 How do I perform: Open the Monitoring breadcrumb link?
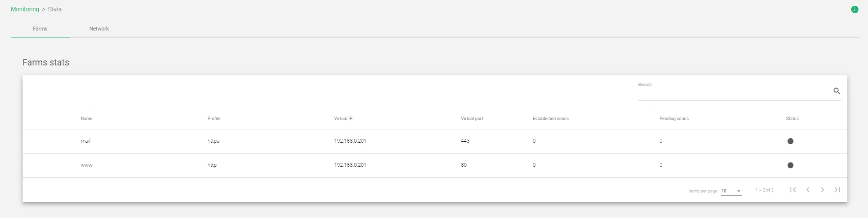pyautogui.click(x=25, y=9)
